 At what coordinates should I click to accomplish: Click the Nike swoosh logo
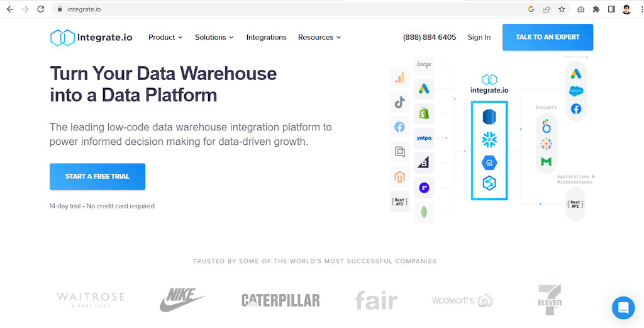pos(182,300)
